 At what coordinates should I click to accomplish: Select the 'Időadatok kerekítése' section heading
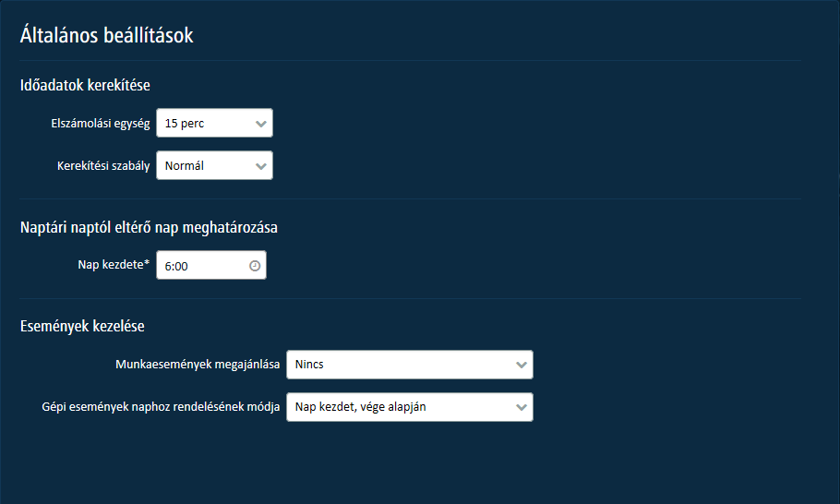coord(85,86)
